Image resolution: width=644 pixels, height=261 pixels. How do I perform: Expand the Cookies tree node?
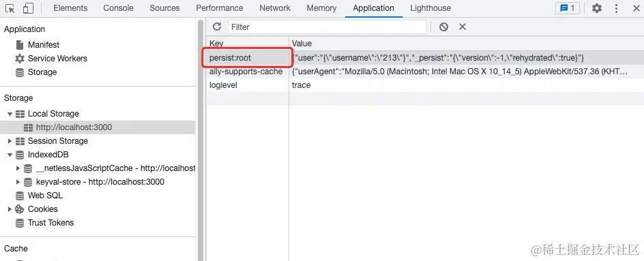click(x=10, y=209)
